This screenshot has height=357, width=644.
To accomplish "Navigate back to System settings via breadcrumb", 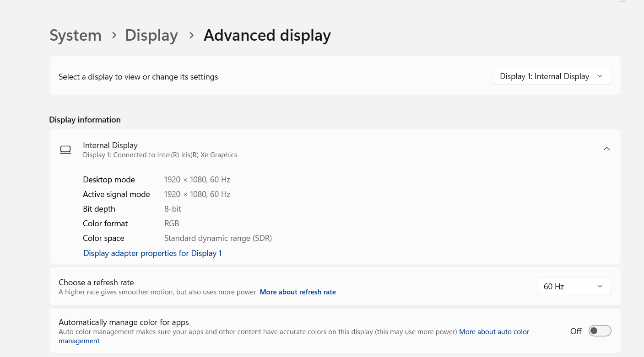I will 75,35.
